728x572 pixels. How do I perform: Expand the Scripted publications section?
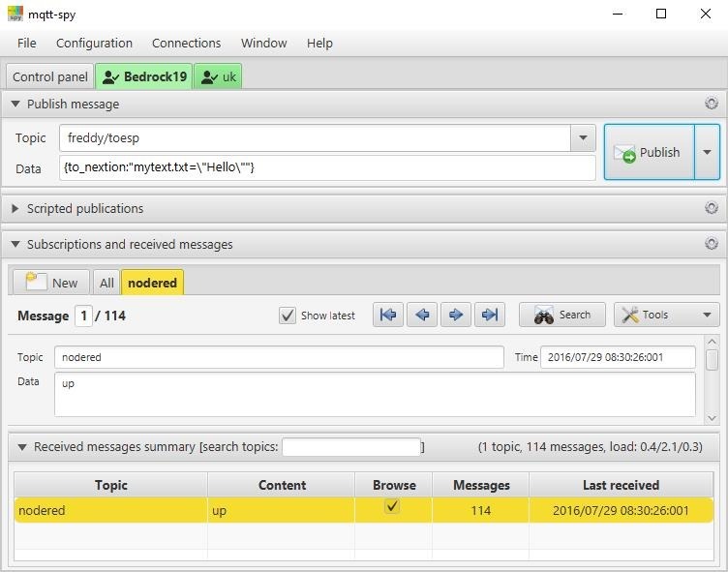(x=16, y=208)
